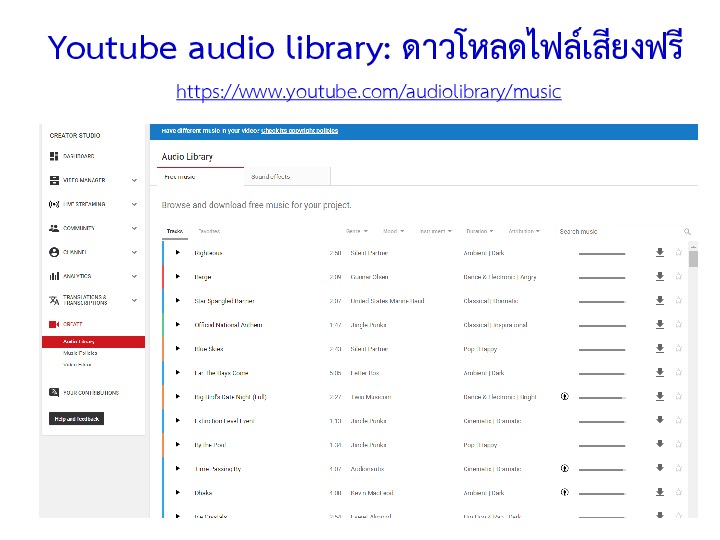Open Music Policies in the sidebar
720x540 pixels.
(80, 353)
